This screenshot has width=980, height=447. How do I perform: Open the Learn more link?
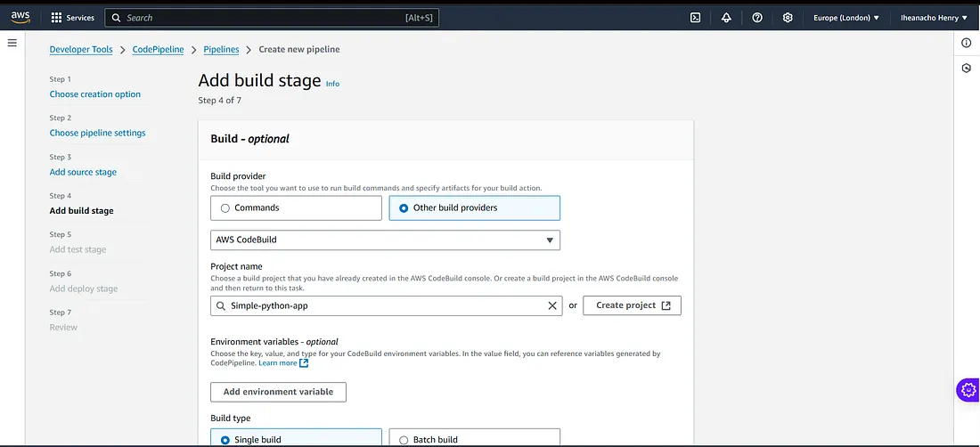coord(277,362)
